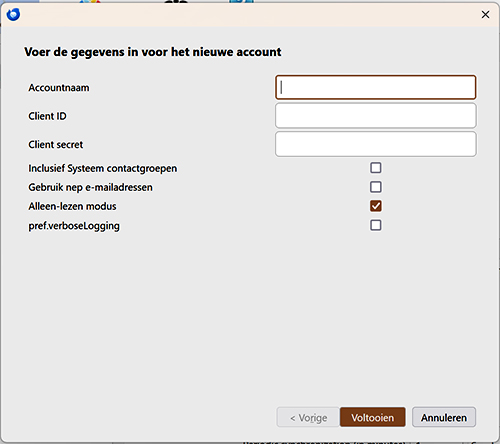Click the Accountnaam label text
Viewport: 500px width, 444px height.
[x=59, y=88]
